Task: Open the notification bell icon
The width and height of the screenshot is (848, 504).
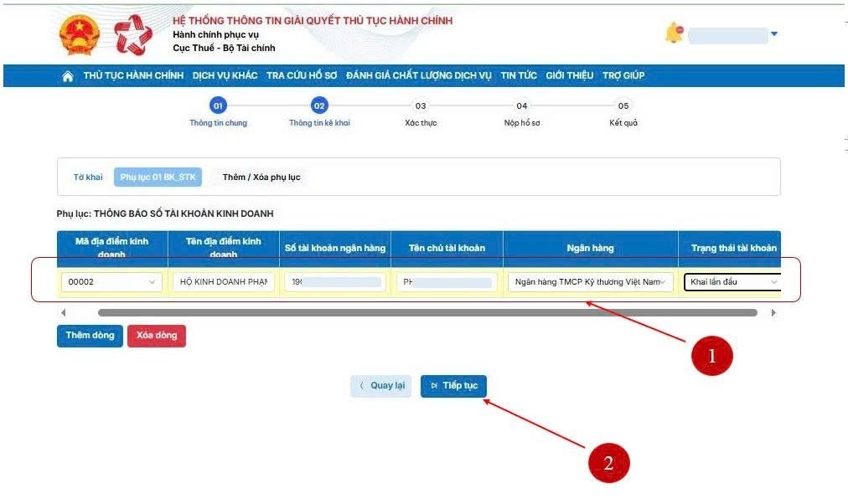Action: (x=673, y=33)
